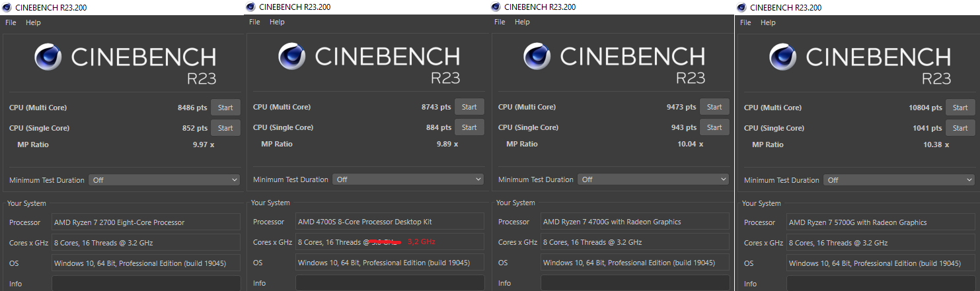
Task: Click Cinebench title bar icon of AMD 4700S window
Action: (250, 7)
